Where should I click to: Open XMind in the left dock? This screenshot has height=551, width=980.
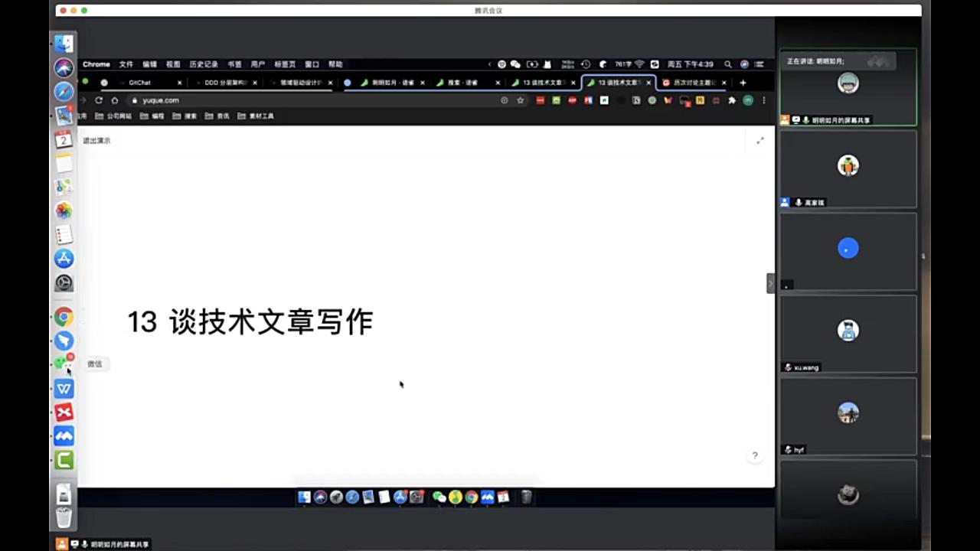click(x=64, y=412)
